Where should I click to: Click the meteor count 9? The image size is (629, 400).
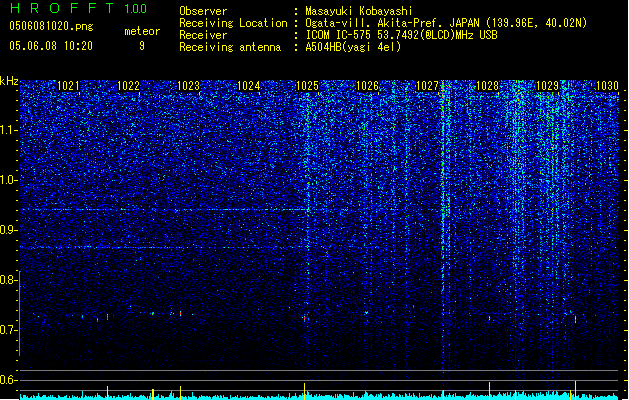[142, 46]
